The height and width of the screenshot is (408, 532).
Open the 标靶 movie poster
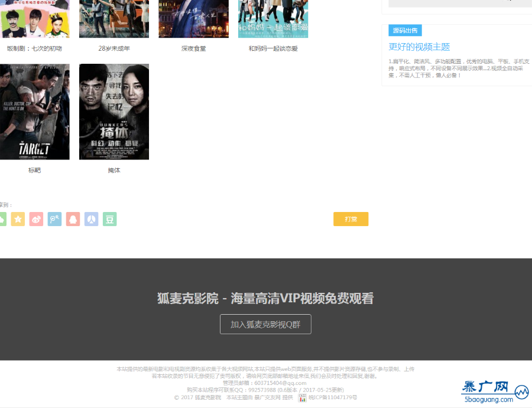(x=35, y=112)
